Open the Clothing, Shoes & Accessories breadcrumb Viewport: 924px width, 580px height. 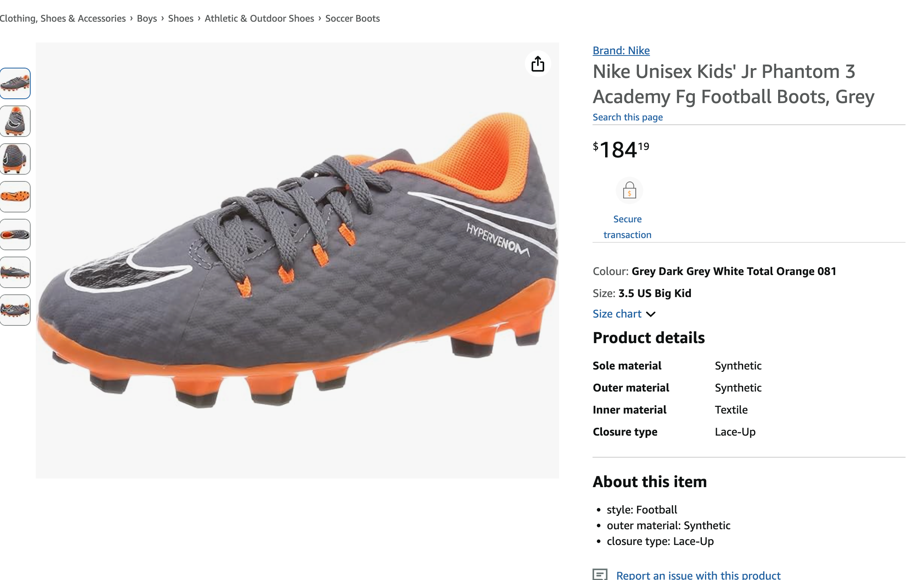point(63,18)
